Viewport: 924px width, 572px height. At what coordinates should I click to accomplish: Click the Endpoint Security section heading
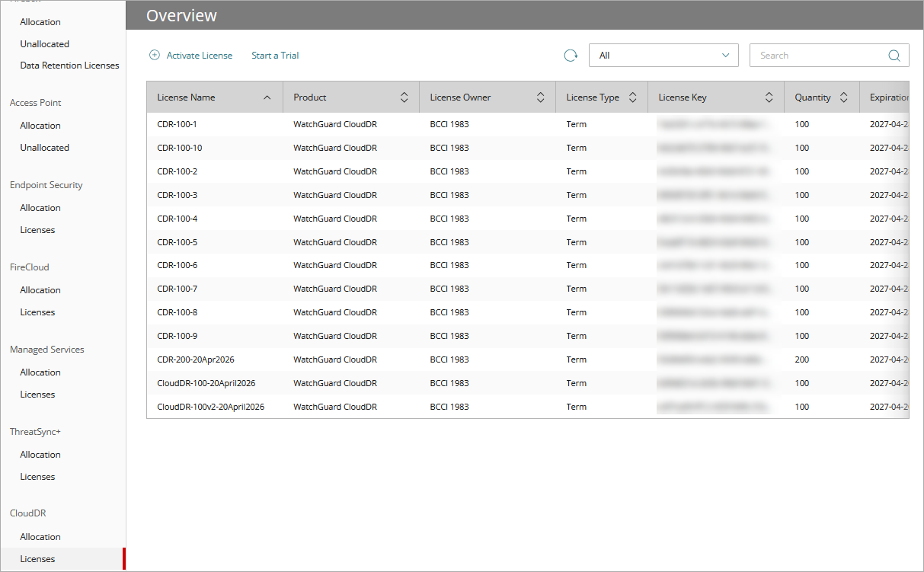pyautogui.click(x=46, y=185)
